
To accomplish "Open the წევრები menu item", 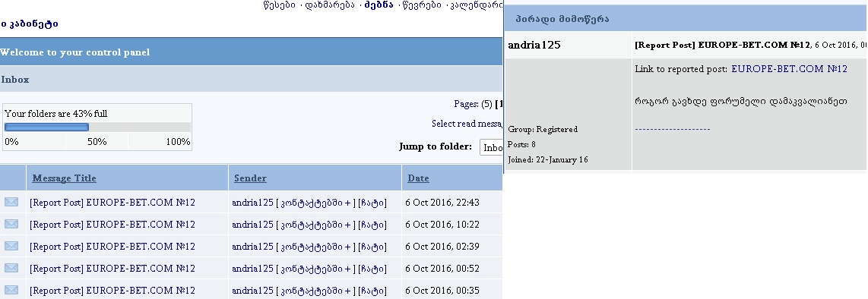I will coord(422,5).
